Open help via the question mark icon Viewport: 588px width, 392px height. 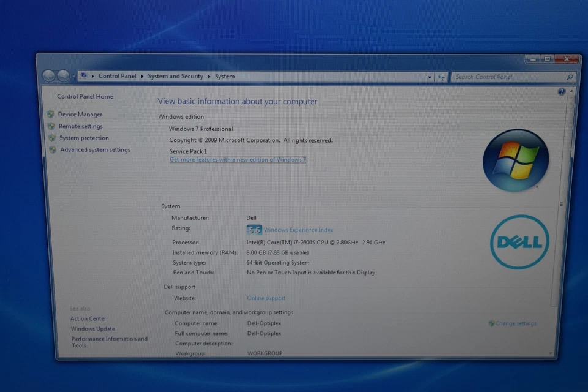click(x=562, y=91)
